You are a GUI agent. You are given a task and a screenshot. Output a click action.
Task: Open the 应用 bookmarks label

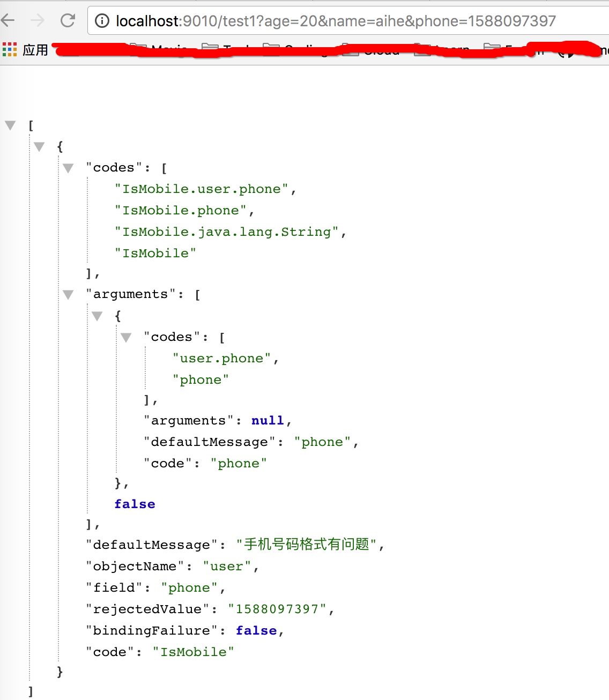coord(35,50)
